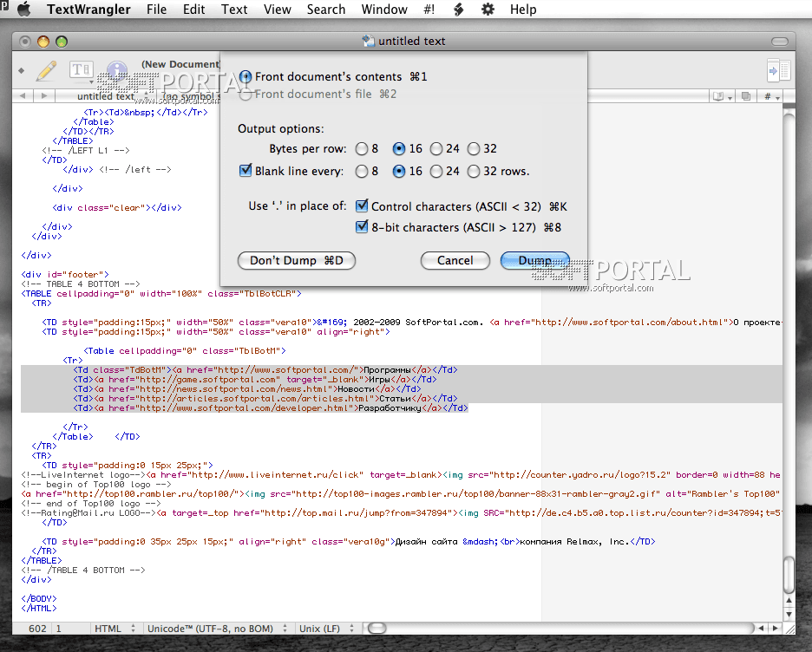Open the included files book popup

coord(722,96)
